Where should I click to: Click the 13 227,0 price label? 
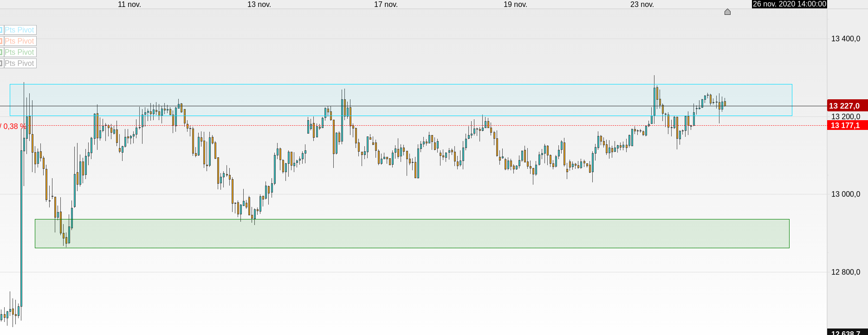click(x=847, y=106)
